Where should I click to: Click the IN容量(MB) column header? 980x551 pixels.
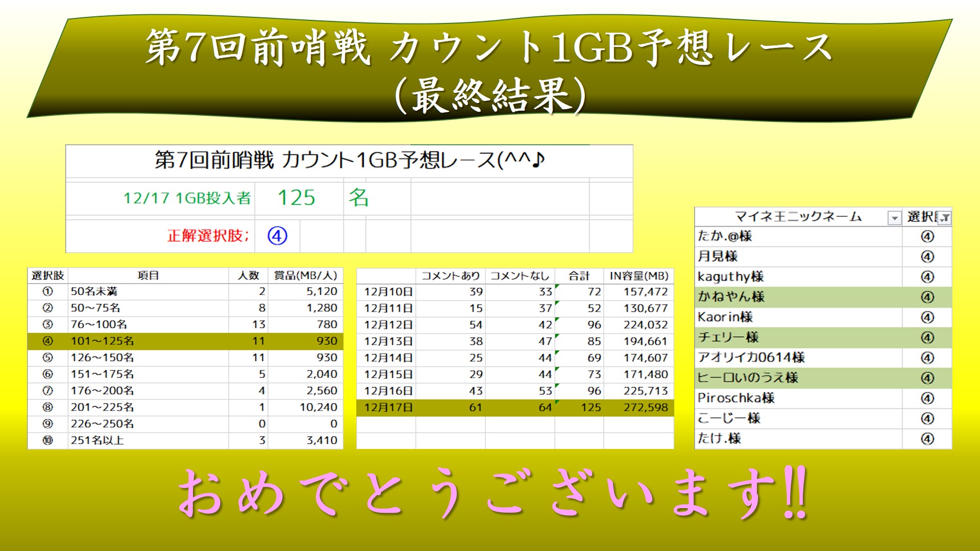pos(639,276)
